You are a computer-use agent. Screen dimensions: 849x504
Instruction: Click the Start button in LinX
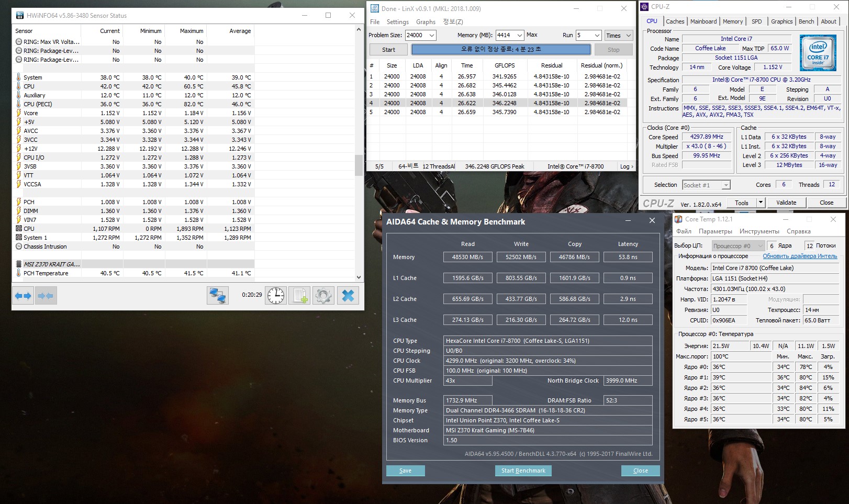coord(388,50)
